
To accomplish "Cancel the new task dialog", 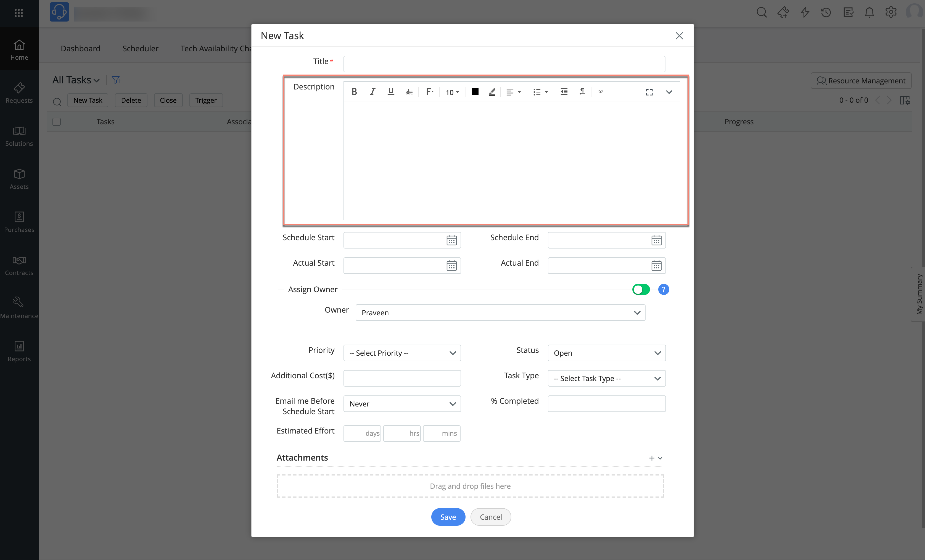I will pyautogui.click(x=490, y=517).
